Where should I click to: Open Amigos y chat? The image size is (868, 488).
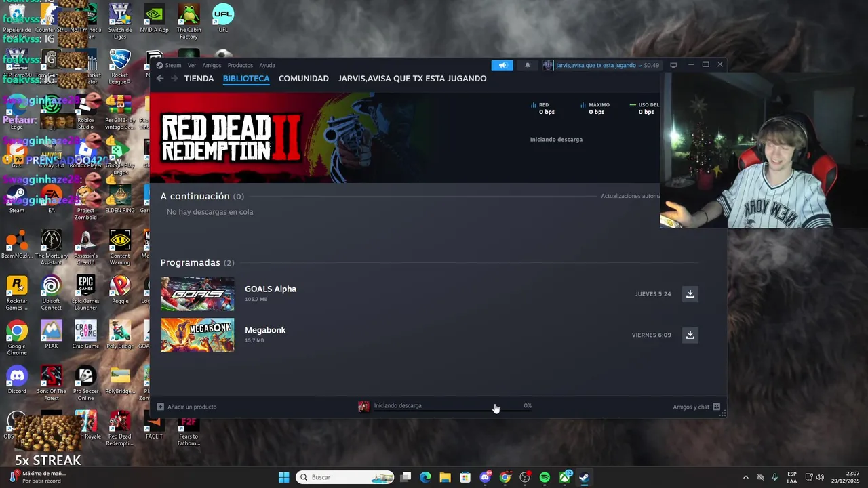coord(691,407)
